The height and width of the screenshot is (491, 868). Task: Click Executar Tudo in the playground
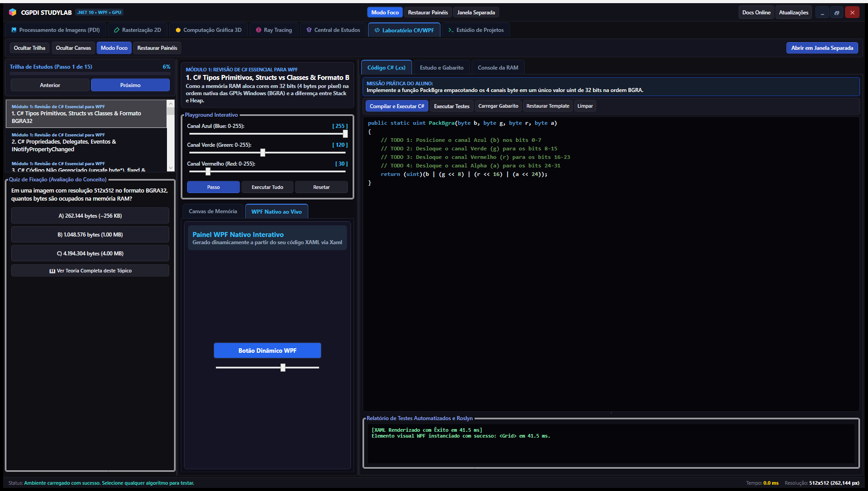click(x=267, y=187)
